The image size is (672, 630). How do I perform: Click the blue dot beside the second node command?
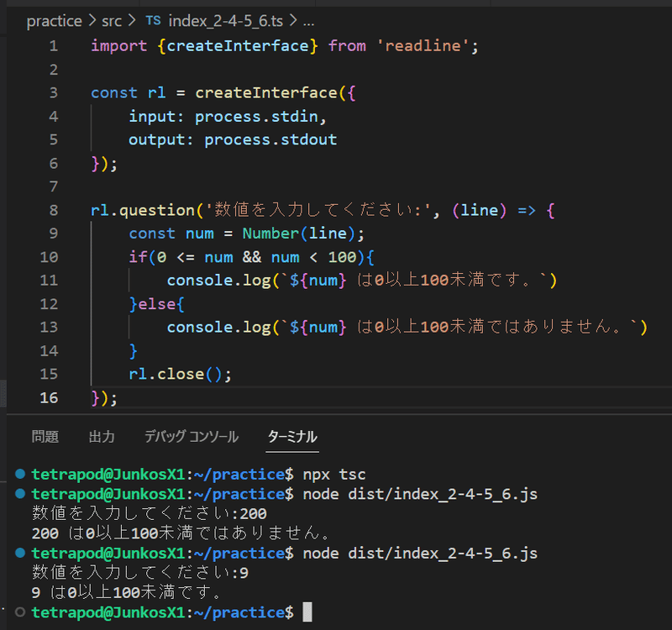coord(22,553)
